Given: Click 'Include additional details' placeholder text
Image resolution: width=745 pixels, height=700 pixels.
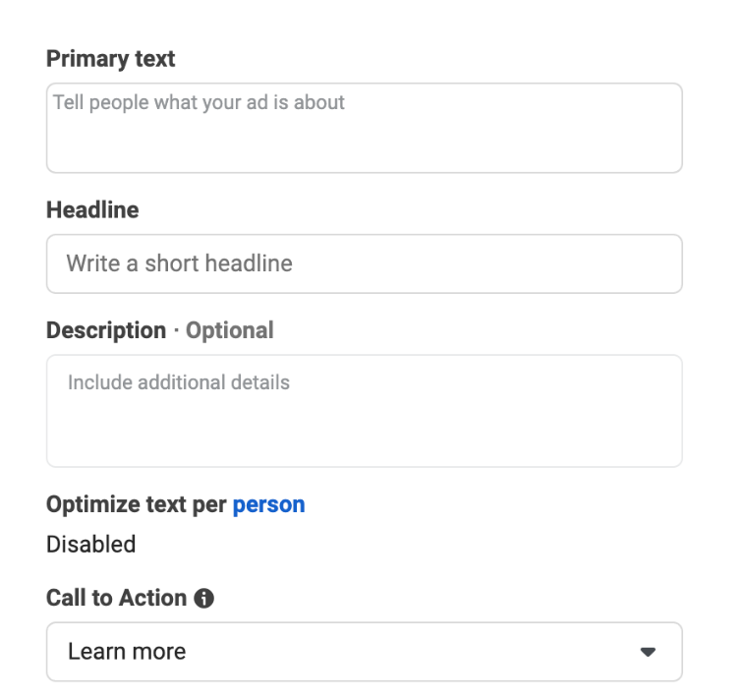Looking at the screenshot, I should pos(179,382).
